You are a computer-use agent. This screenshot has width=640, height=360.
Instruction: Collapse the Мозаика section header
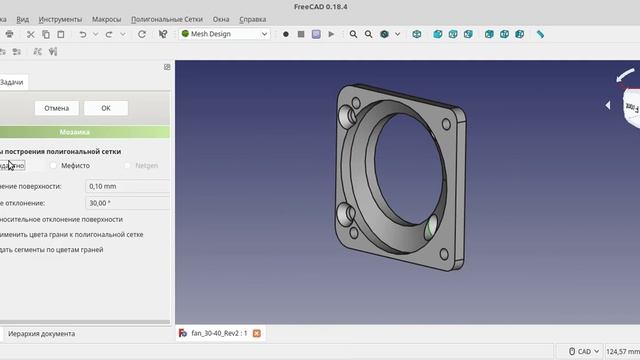pos(84,132)
